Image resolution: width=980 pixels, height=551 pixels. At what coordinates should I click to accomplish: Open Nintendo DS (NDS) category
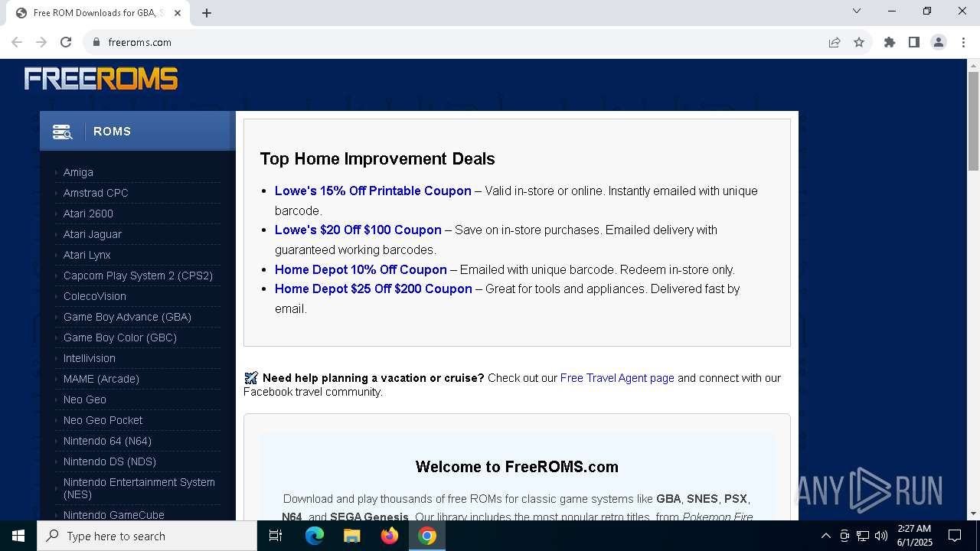pyautogui.click(x=109, y=461)
